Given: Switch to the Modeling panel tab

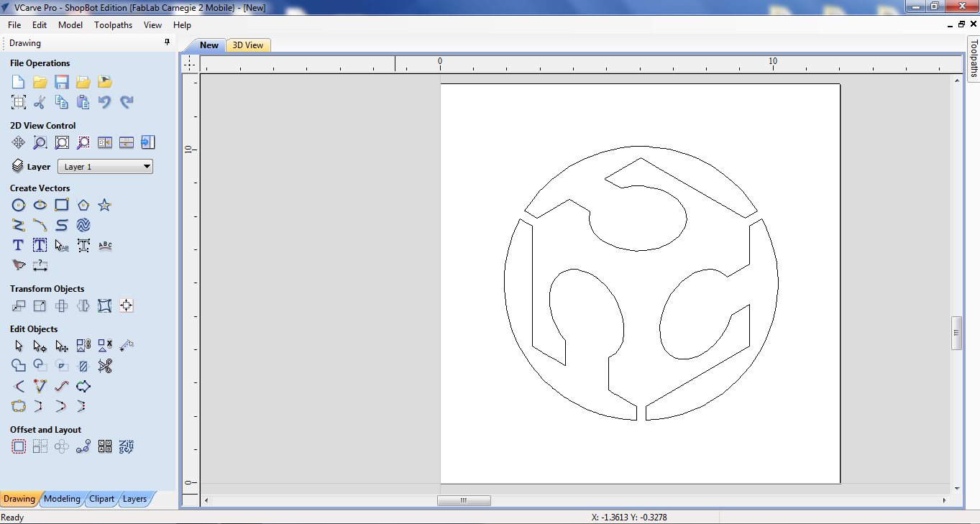Looking at the screenshot, I should click(62, 499).
